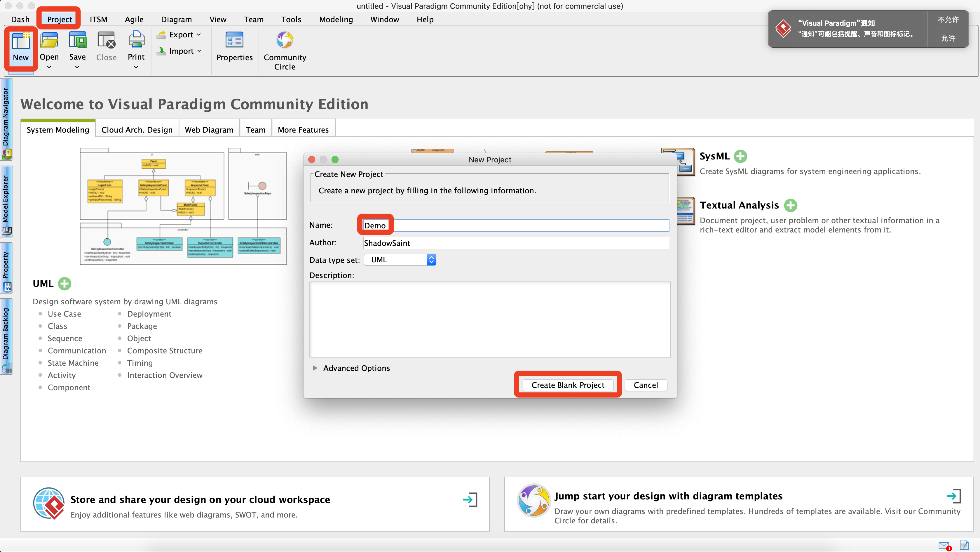Viewport: 980px width, 552px height.
Task: Click the Open project folder icon
Action: click(49, 41)
